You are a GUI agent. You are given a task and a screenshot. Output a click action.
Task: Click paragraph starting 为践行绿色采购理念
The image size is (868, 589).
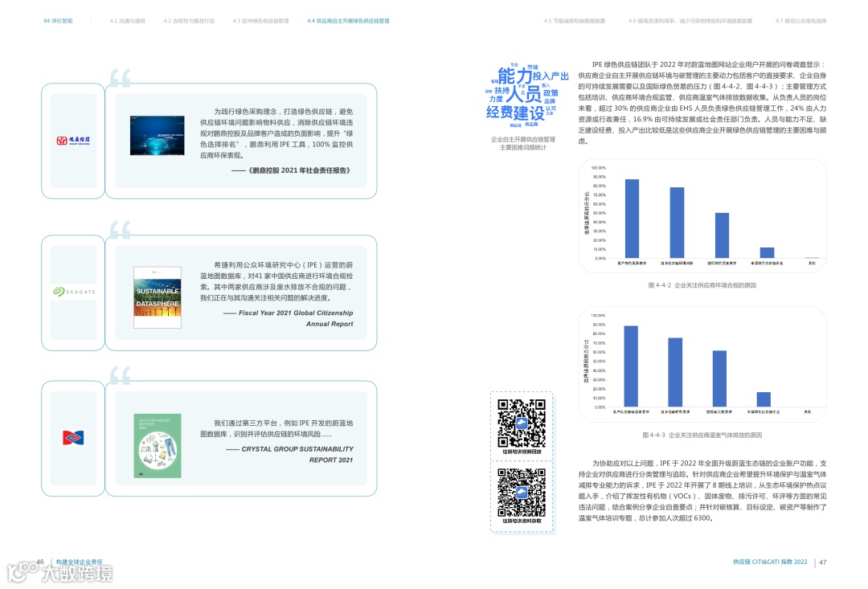tap(276, 133)
